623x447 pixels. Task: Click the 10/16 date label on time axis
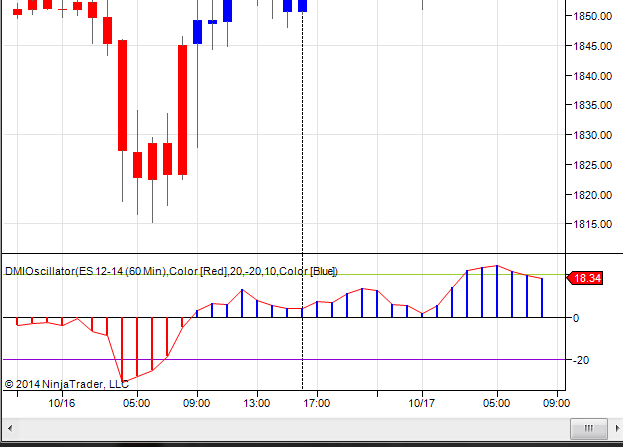62,403
